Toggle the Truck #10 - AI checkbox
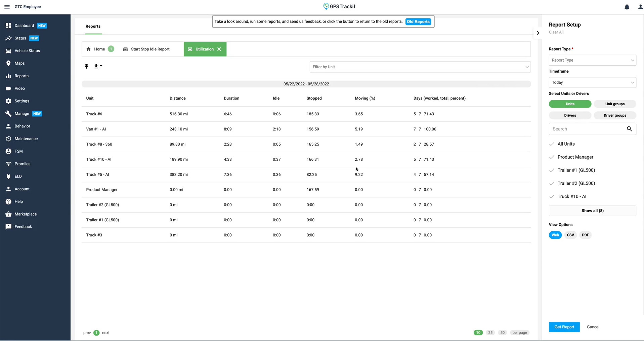 tap(552, 196)
